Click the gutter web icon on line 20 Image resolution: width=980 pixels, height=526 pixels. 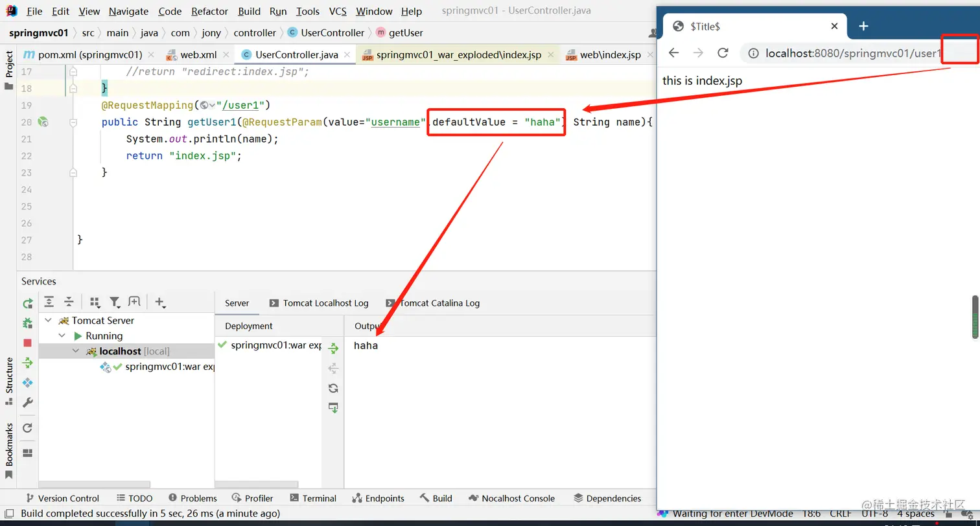[43, 122]
